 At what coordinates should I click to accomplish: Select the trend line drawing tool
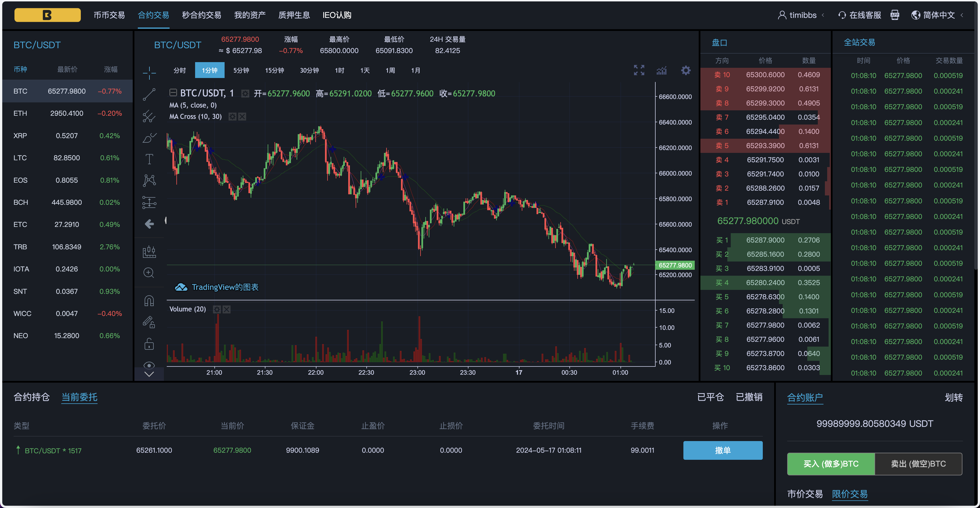point(149,94)
